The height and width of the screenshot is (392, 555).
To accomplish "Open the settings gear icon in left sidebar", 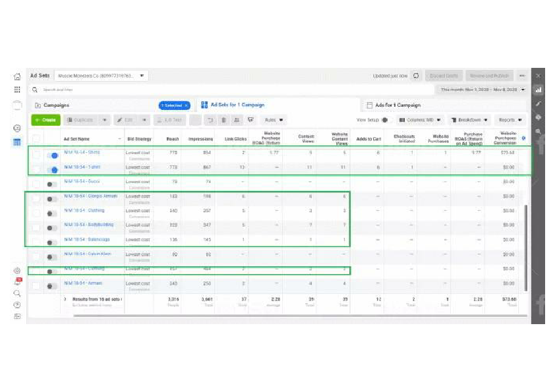I will pyautogui.click(x=17, y=271).
